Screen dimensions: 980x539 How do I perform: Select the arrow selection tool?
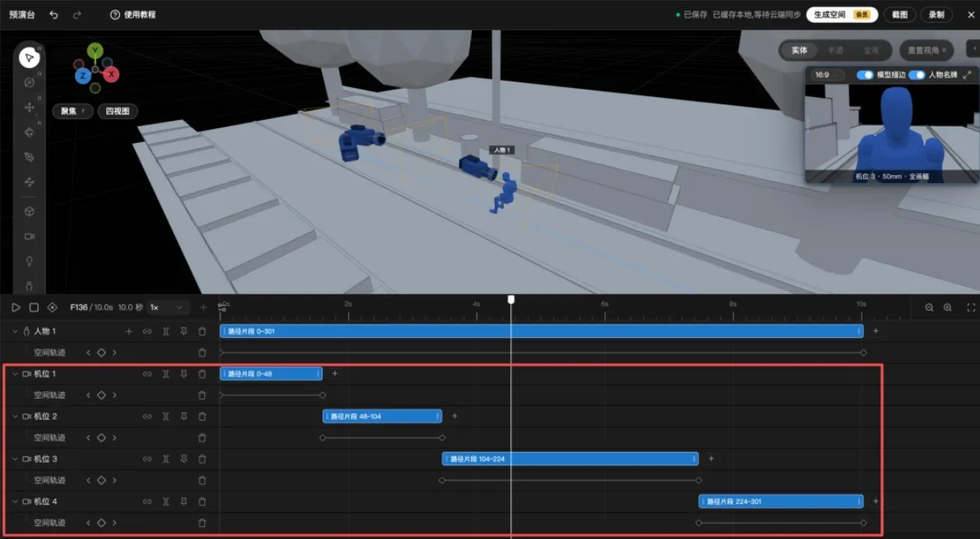tap(29, 57)
